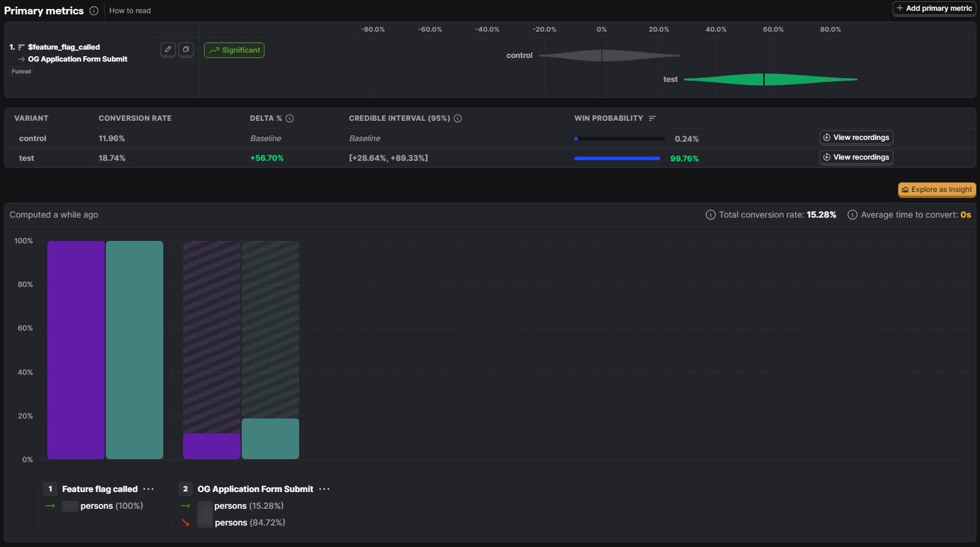980x547 pixels.
Task: Open OG Application Form Submit options menu
Action: point(324,489)
